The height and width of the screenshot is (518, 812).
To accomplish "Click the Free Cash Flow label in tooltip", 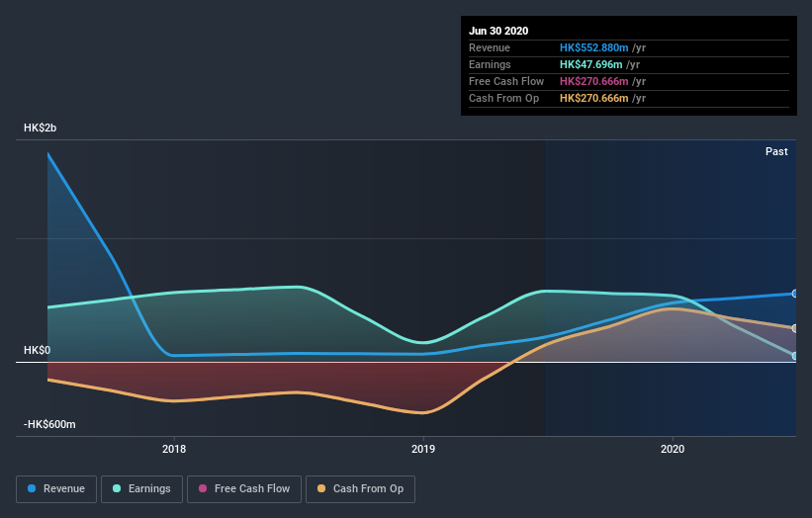I will pyautogui.click(x=506, y=81).
